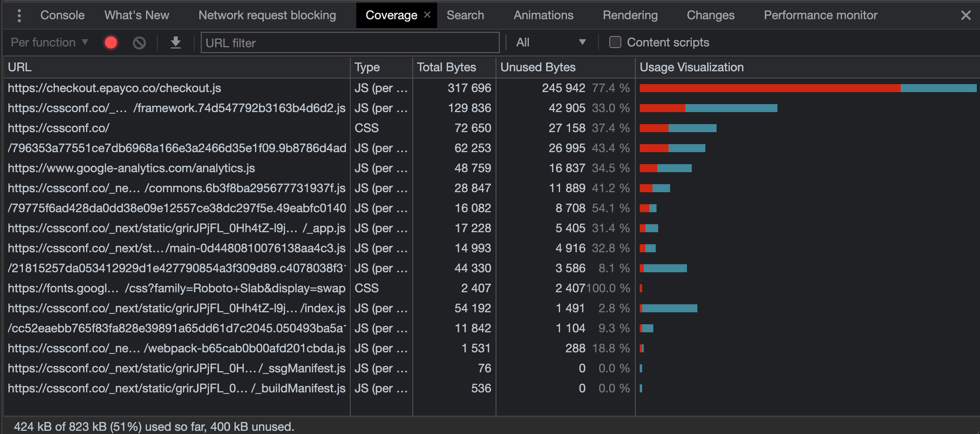
Task: Enable the Content scripts checkbox
Action: pyautogui.click(x=615, y=42)
